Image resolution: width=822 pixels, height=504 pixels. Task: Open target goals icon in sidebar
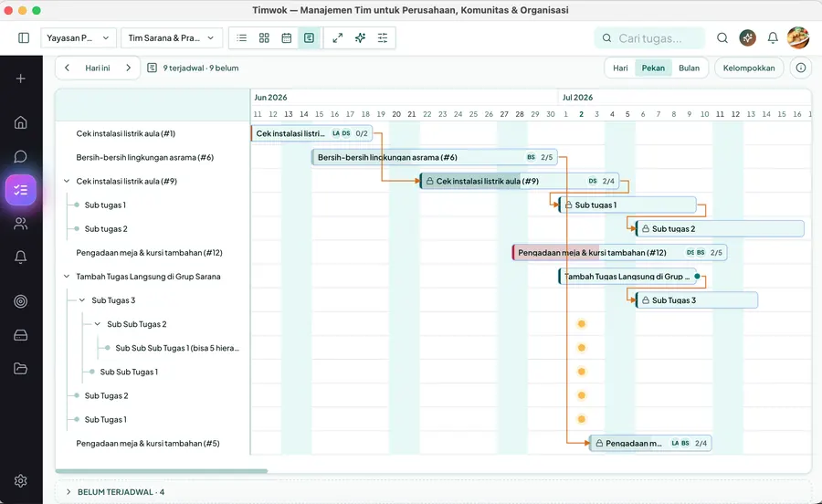coord(20,301)
